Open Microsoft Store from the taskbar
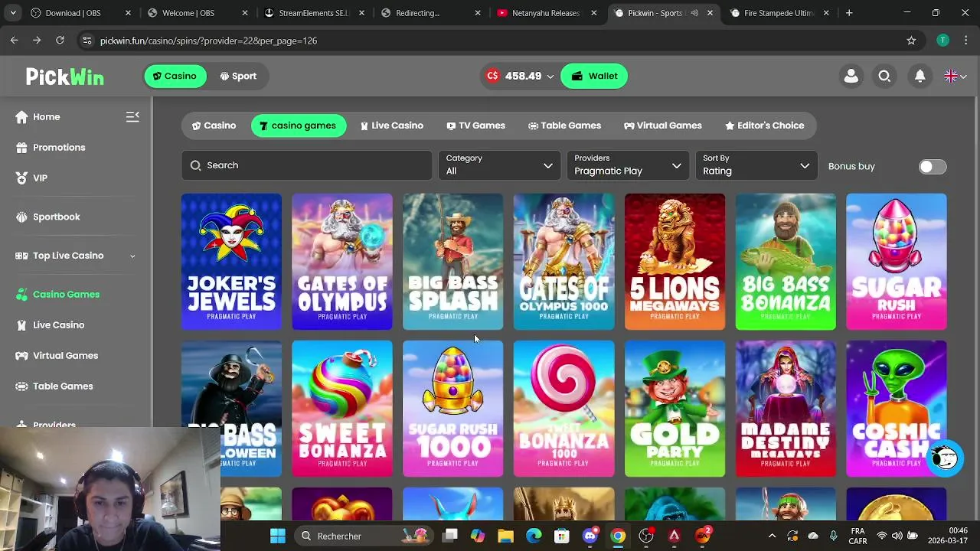 coord(562,536)
